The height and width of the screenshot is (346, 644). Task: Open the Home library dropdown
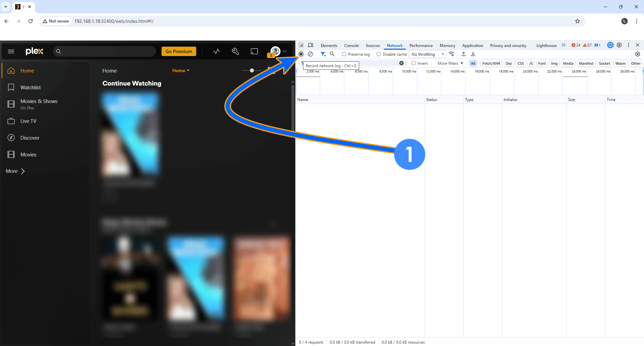181,70
